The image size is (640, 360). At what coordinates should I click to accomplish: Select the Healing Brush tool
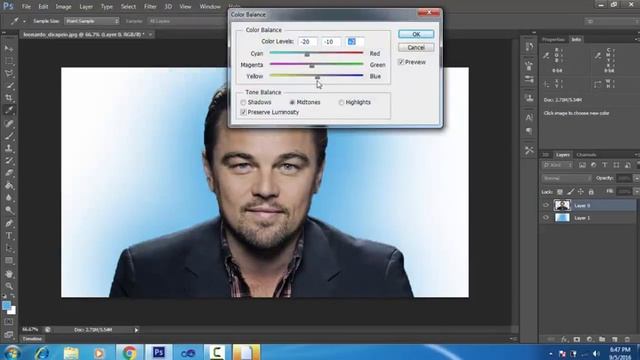pos(9,123)
